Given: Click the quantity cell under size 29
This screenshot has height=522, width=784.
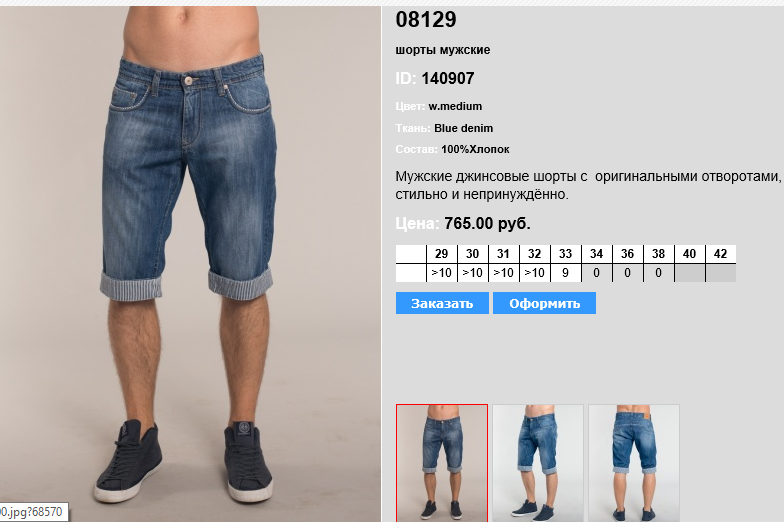Looking at the screenshot, I should [x=442, y=273].
